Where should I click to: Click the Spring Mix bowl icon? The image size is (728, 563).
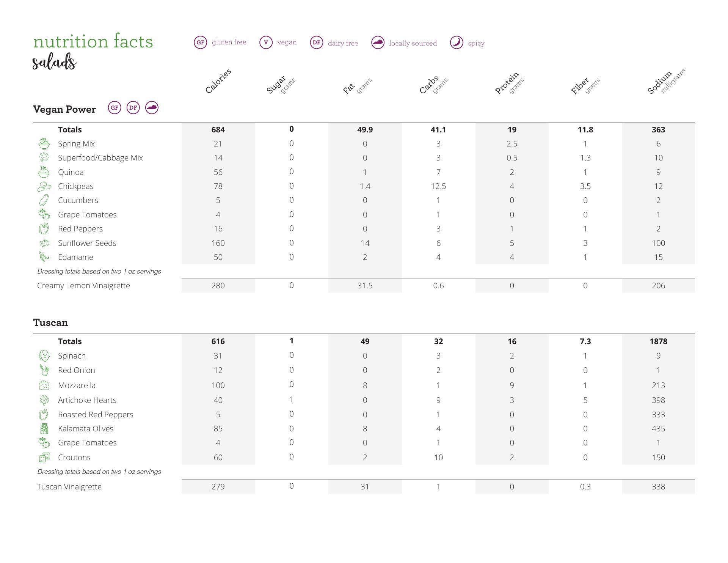pyautogui.click(x=44, y=144)
